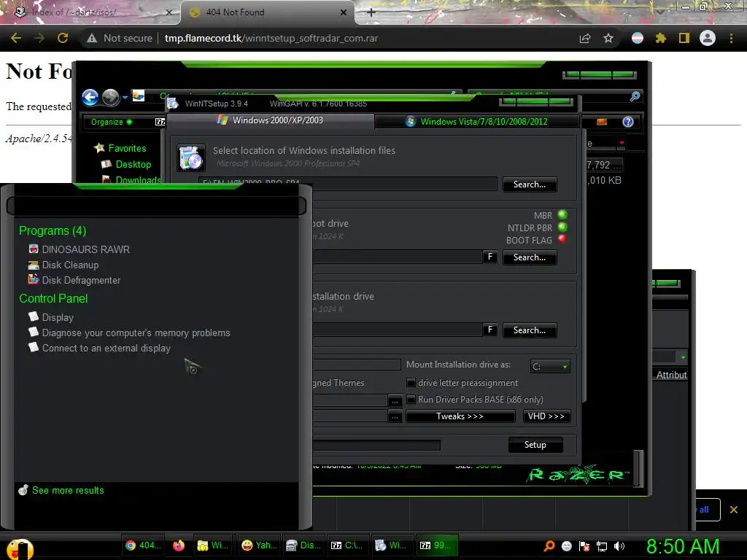Click the Yahoo taskbar button
The height and width of the screenshot is (560, 747).
(x=260, y=545)
